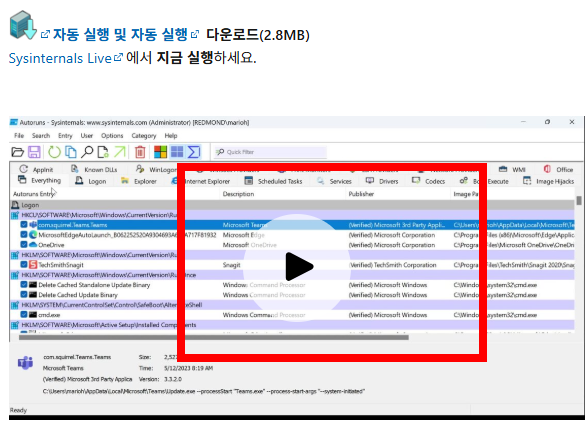Select the Logon group header row
The height and width of the screenshot is (444, 585).
(x=292, y=205)
